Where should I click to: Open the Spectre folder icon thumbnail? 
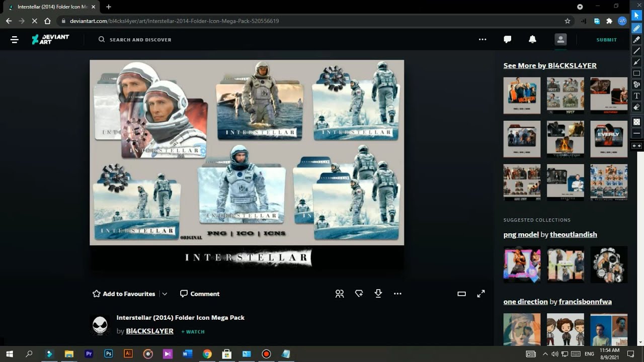point(566,183)
